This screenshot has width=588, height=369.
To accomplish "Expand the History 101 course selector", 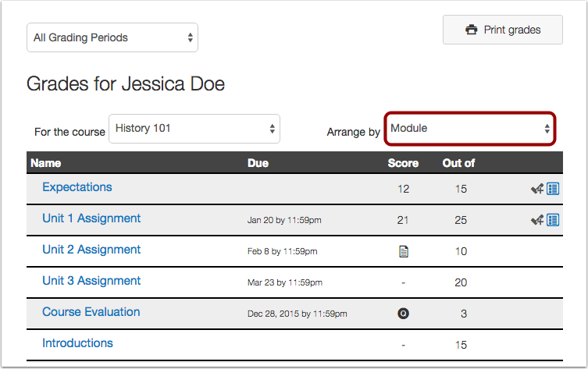I will coord(194,129).
